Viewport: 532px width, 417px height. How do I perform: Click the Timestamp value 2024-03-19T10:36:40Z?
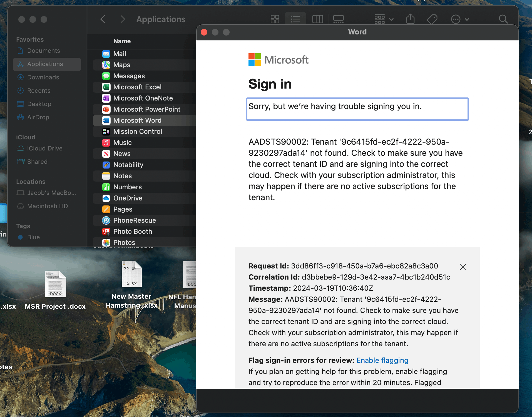click(x=333, y=288)
